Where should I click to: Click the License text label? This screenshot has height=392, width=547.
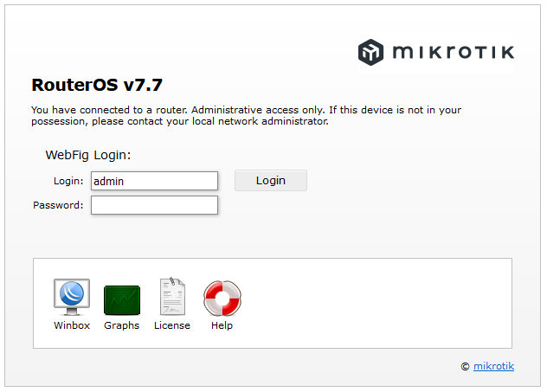[172, 325]
